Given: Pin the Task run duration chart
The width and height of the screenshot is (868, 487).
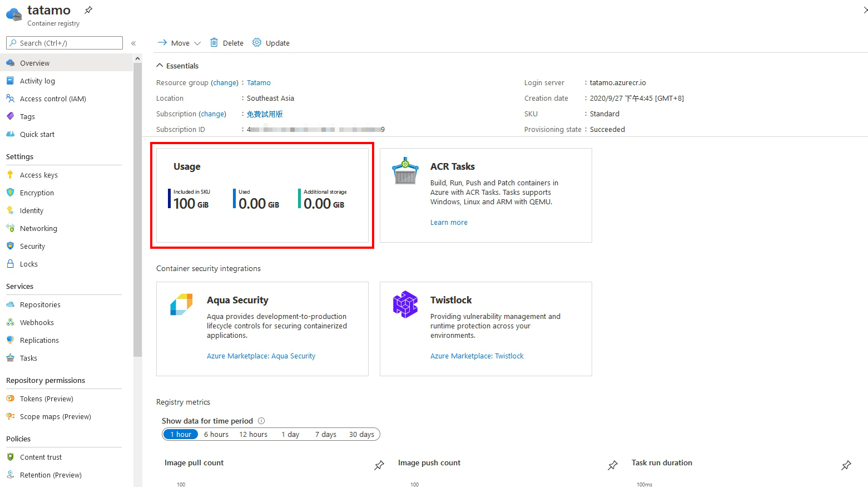Looking at the screenshot, I should (846, 465).
